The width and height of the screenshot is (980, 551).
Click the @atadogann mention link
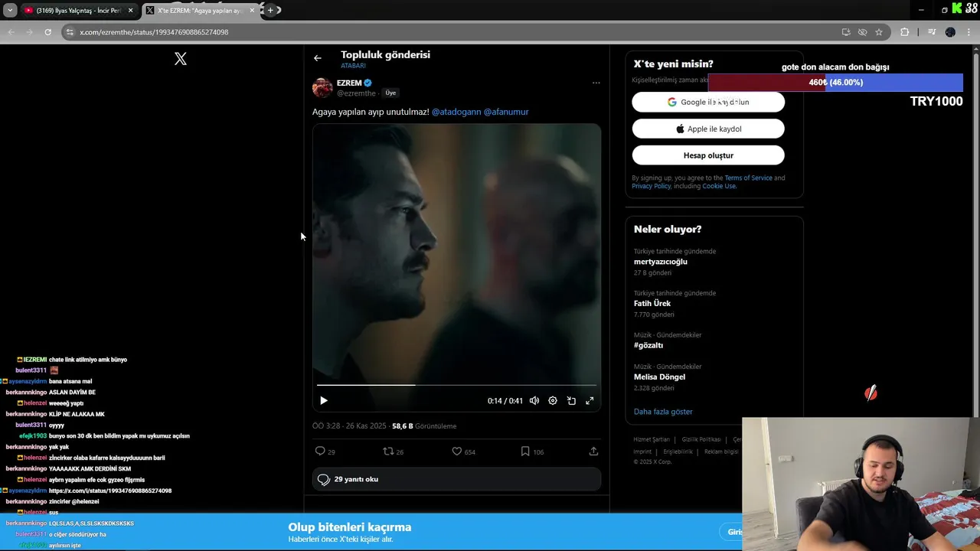[x=456, y=112]
